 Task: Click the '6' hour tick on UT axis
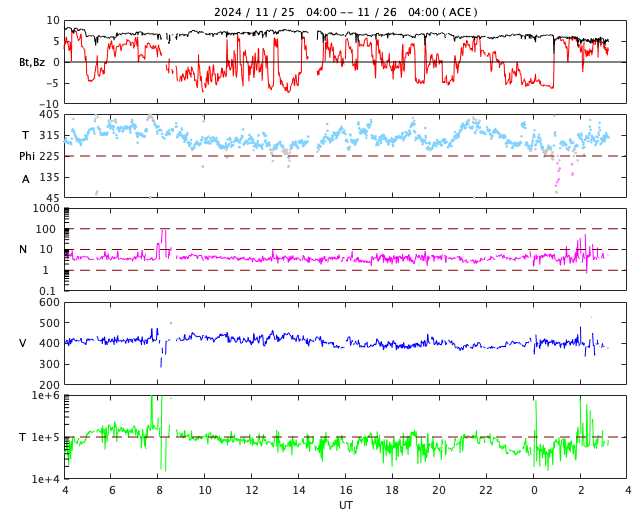[x=112, y=490]
